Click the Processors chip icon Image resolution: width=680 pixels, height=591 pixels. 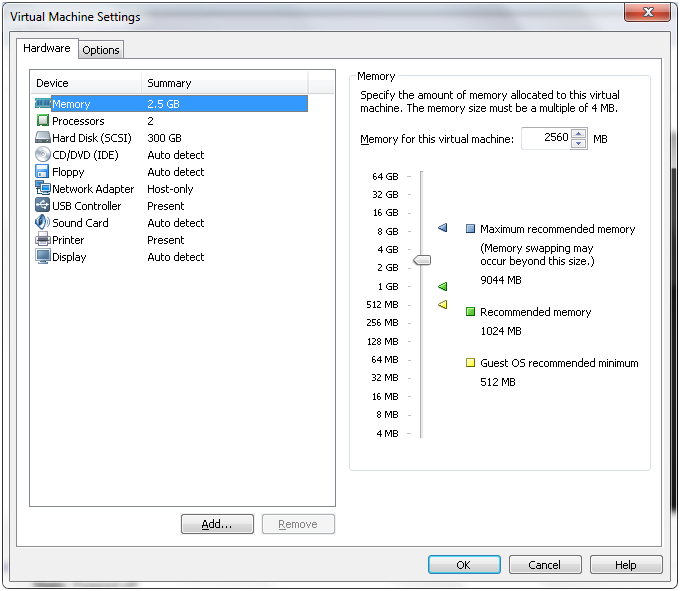coord(42,121)
